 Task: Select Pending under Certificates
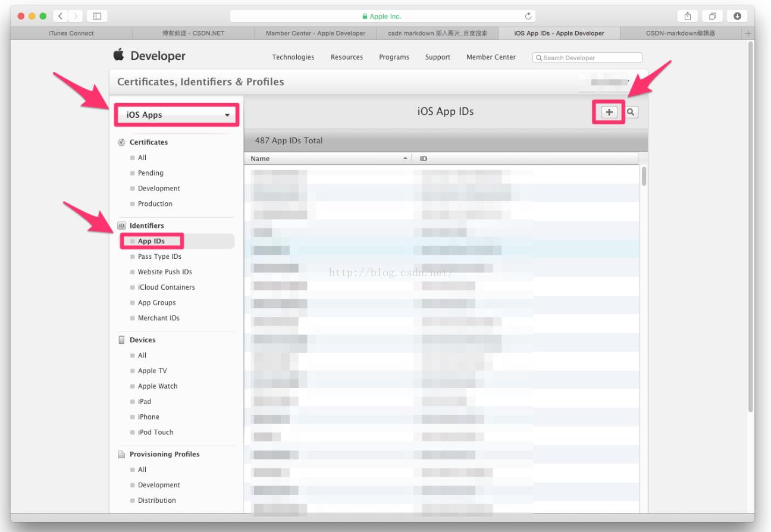click(x=151, y=173)
